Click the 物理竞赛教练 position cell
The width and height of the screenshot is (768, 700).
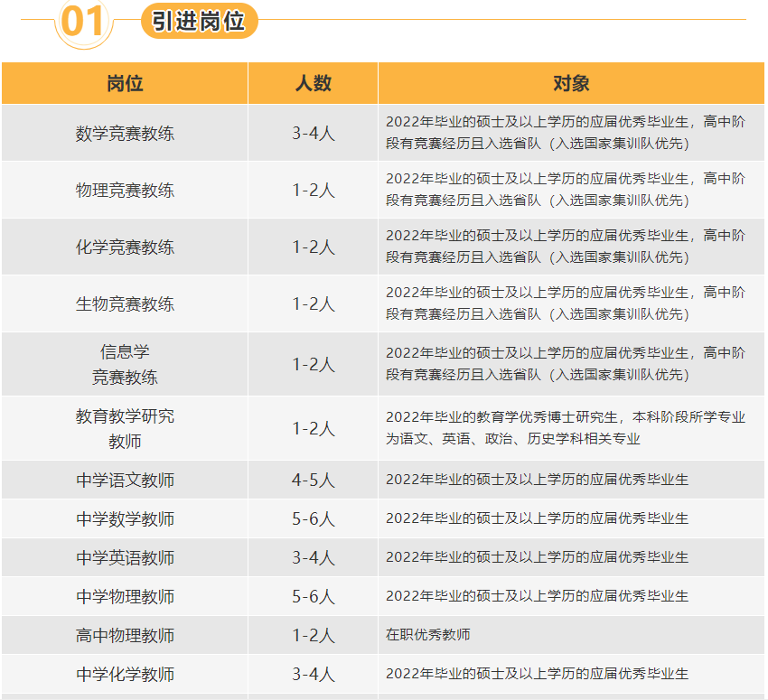pos(125,191)
